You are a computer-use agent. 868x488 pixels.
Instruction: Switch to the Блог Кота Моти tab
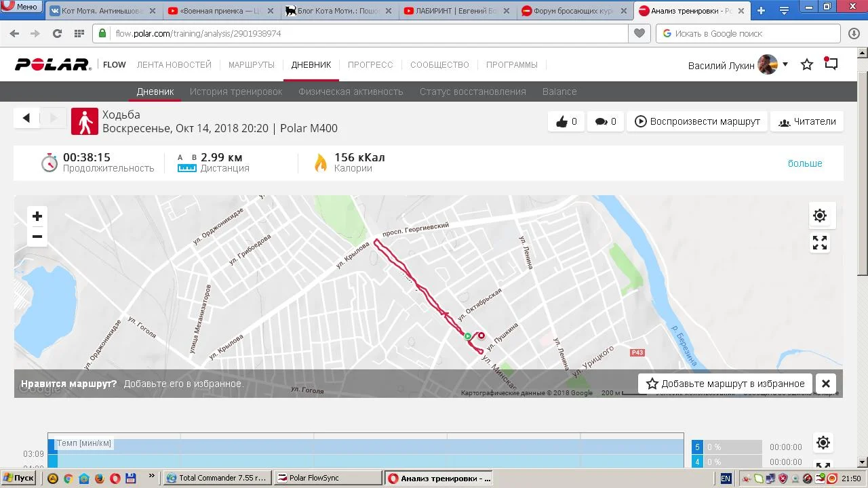340,11
